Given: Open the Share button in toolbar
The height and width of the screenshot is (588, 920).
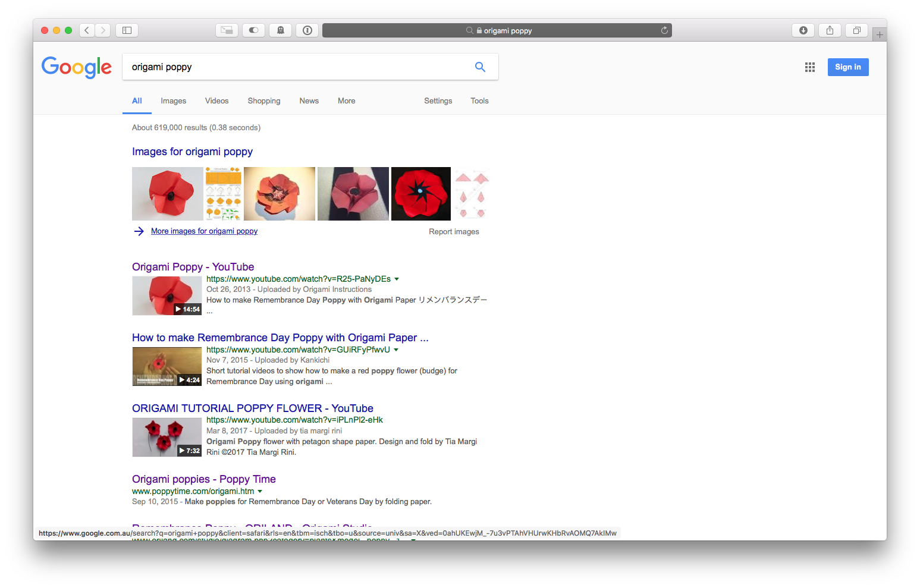Looking at the screenshot, I should 830,30.
